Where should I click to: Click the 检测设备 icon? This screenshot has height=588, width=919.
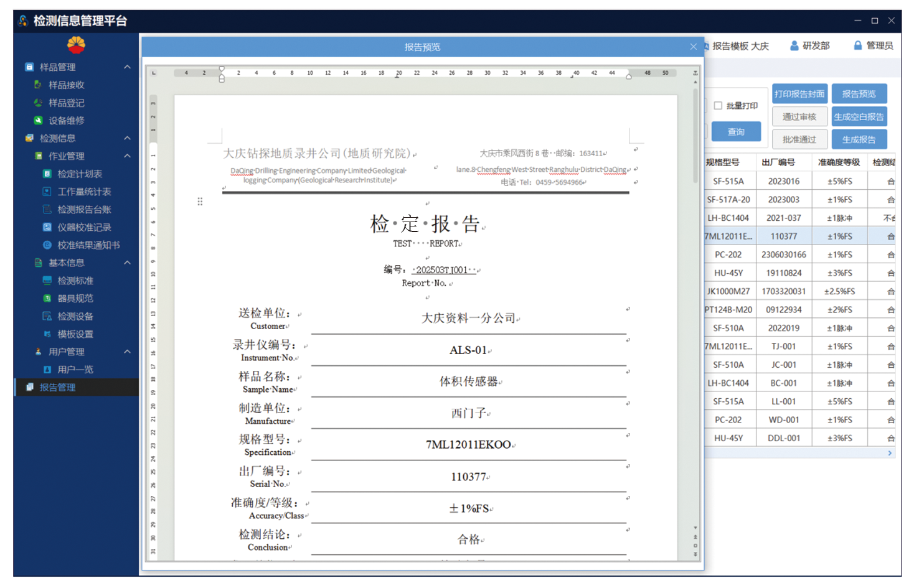coord(47,316)
